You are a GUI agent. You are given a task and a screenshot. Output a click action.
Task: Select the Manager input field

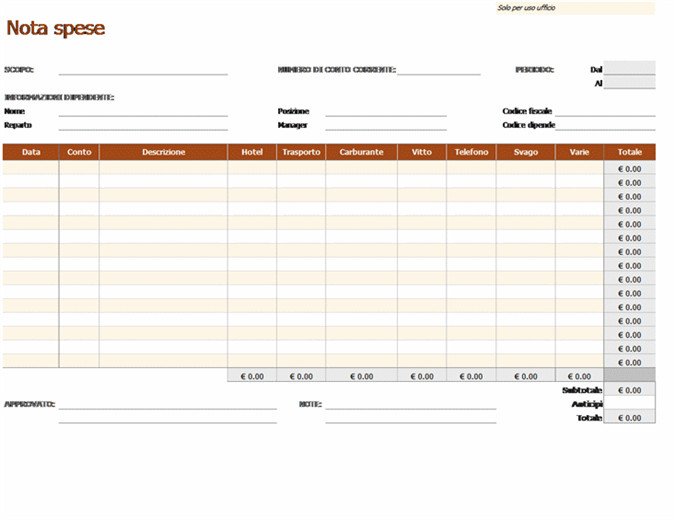385,125
